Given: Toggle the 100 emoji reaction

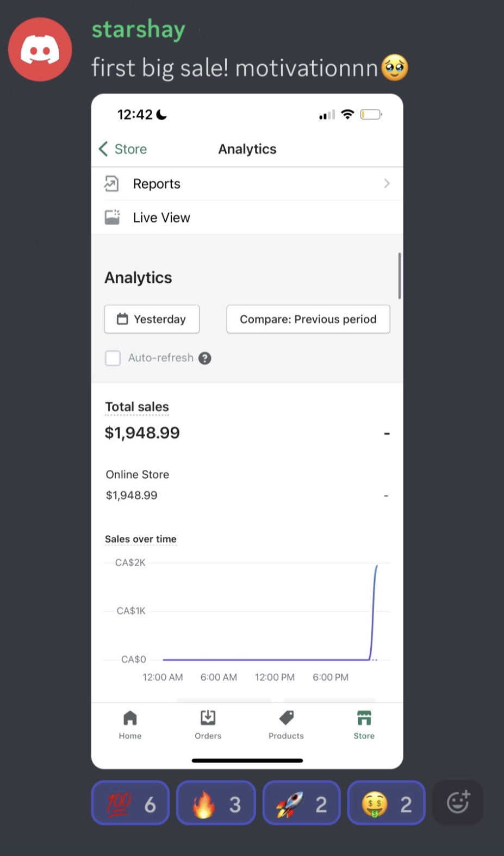Looking at the screenshot, I should click(x=130, y=803).
